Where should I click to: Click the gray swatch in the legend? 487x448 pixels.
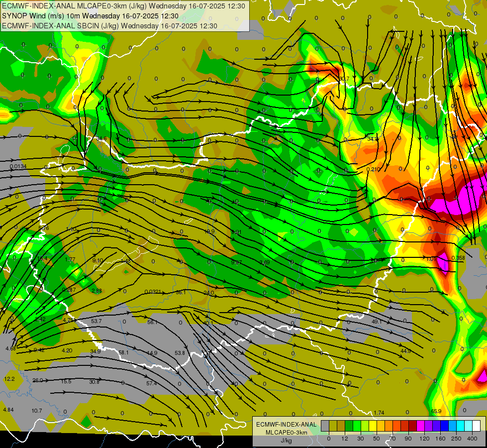(325, 426)
